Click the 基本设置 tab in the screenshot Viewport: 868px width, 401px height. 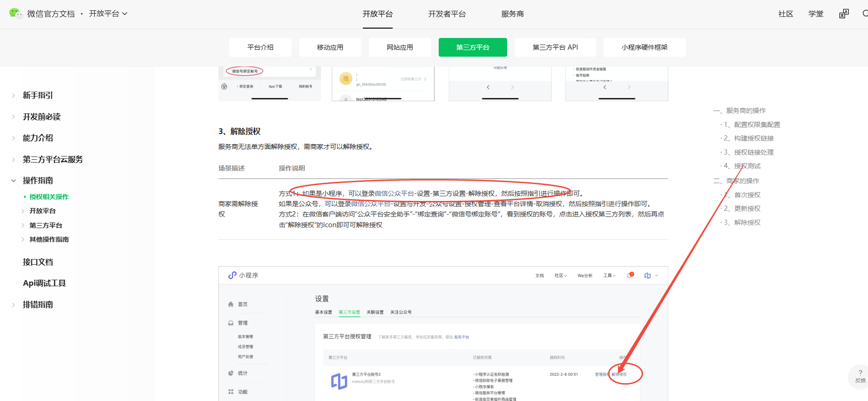323,312
